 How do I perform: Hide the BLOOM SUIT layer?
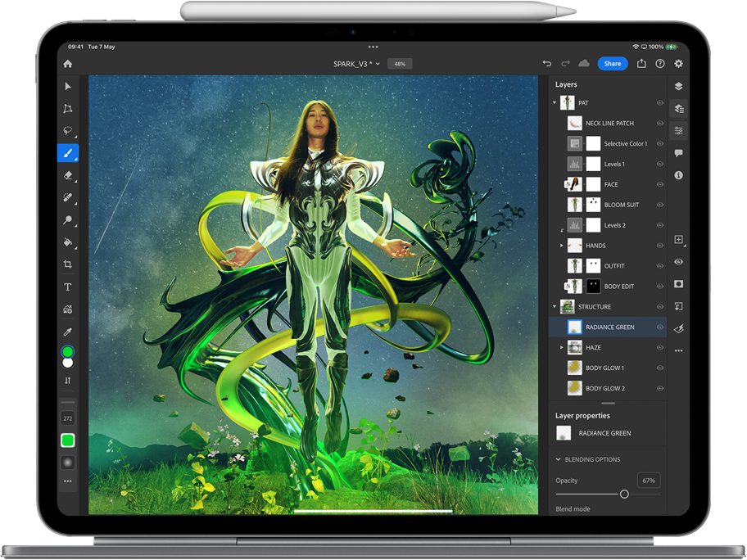(x=660, y=205)
